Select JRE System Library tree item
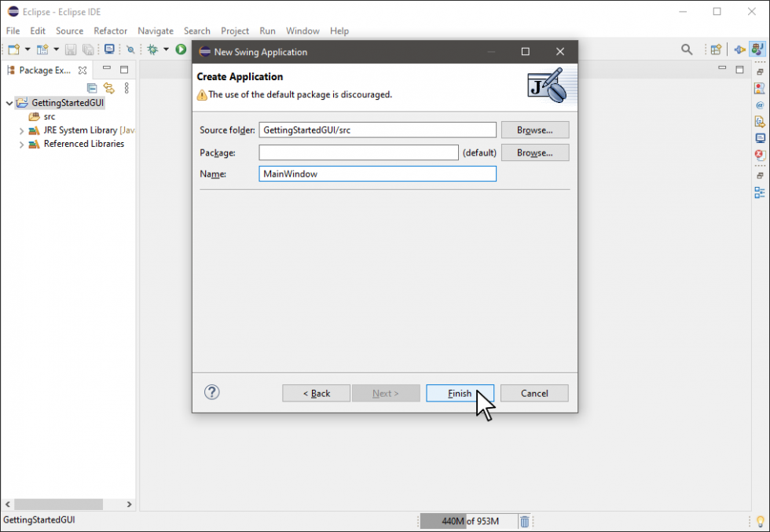Image resolution: width=770 pixels, height=532 pixels. click(80, 130)
